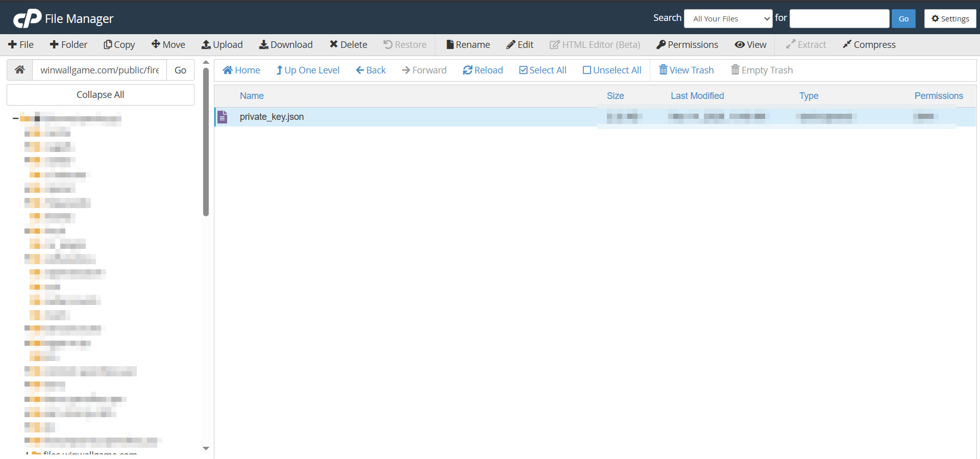Reload the current directory listing

(482, 70)
